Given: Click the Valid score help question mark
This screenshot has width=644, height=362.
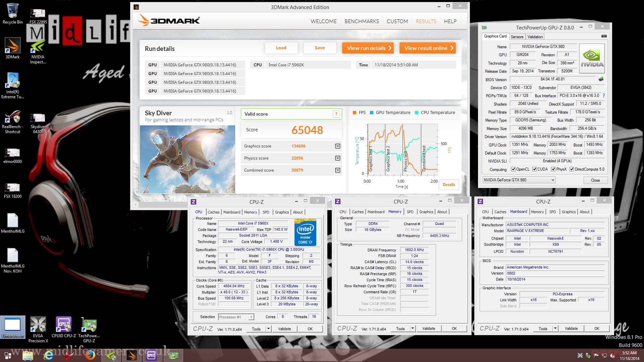Looking at the screenshot, I should (336, 114).
